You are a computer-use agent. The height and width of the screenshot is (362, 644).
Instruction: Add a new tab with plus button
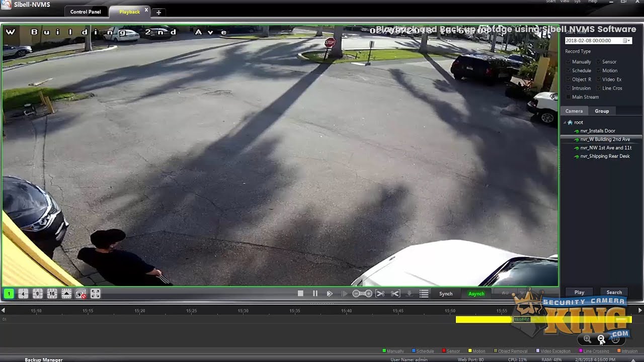pos(158,12)
